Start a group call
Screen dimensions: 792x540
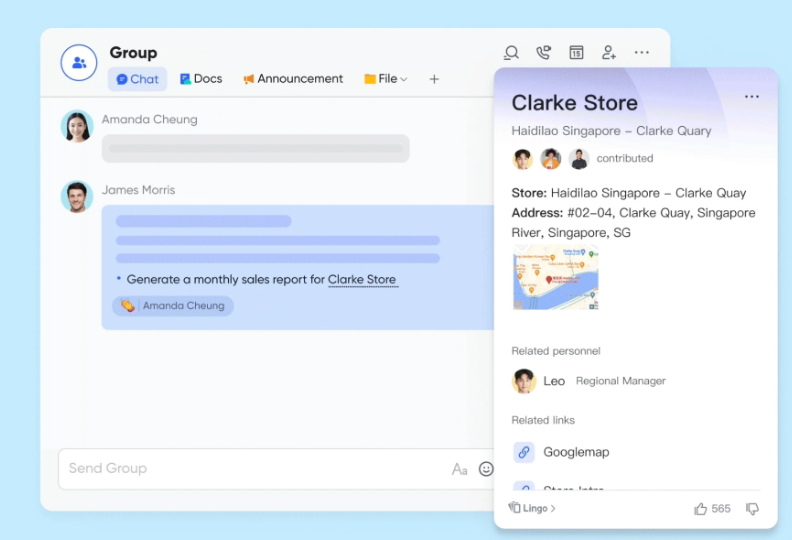pyautogui.click(x=543, y=53)
